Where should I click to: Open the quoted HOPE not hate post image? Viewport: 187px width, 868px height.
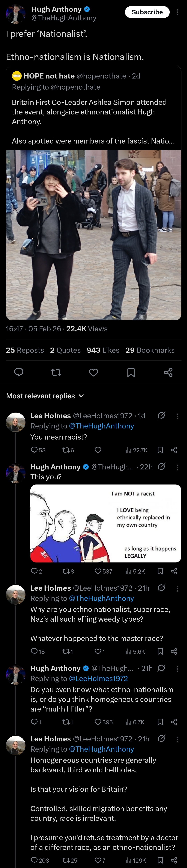tap(94, 235)
